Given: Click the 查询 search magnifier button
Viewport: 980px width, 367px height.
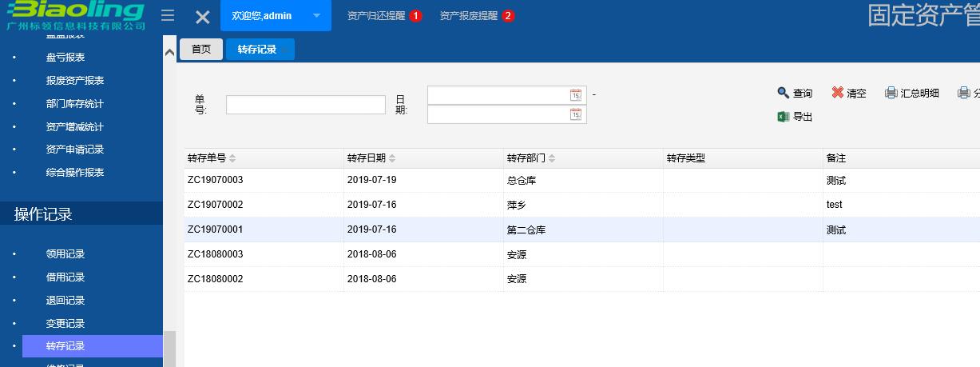Looking at the screenshot, I should [x=795, y=94].
